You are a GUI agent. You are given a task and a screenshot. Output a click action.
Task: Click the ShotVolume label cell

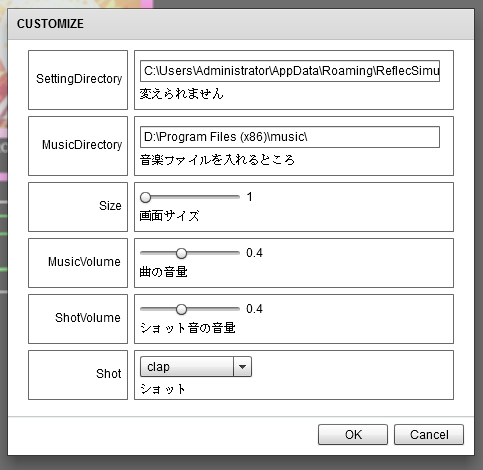[x=78, y=319]
